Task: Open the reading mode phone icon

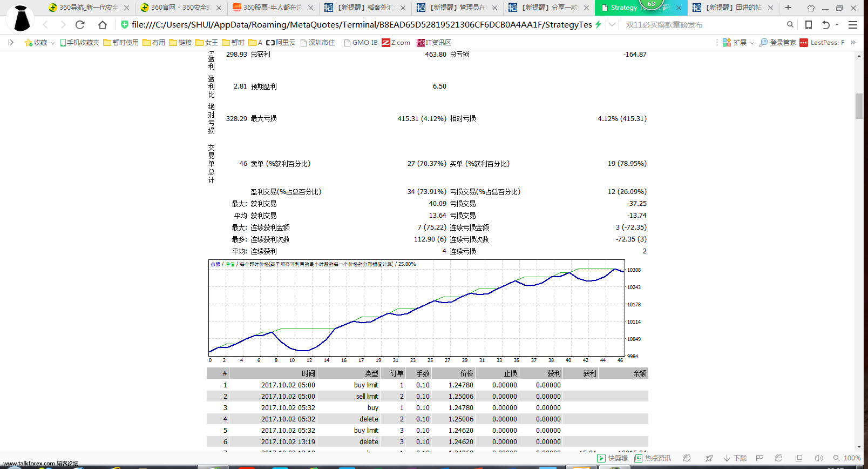Action: point(809,25)
